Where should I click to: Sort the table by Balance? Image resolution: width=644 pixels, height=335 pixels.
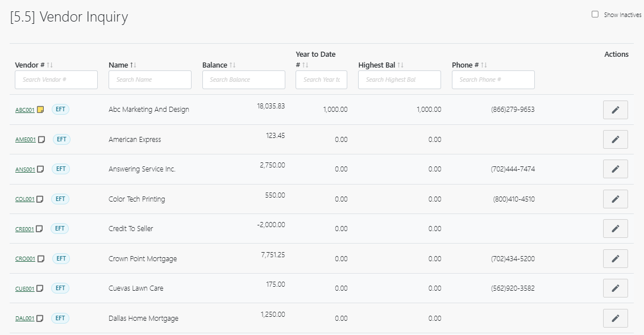click(x=232, y=65)
